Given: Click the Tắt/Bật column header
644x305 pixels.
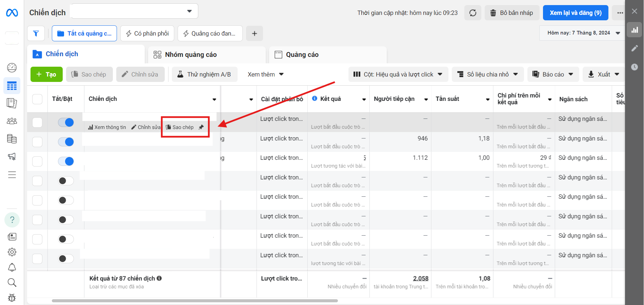Looking at the screenshot, I should pos(62,99).
